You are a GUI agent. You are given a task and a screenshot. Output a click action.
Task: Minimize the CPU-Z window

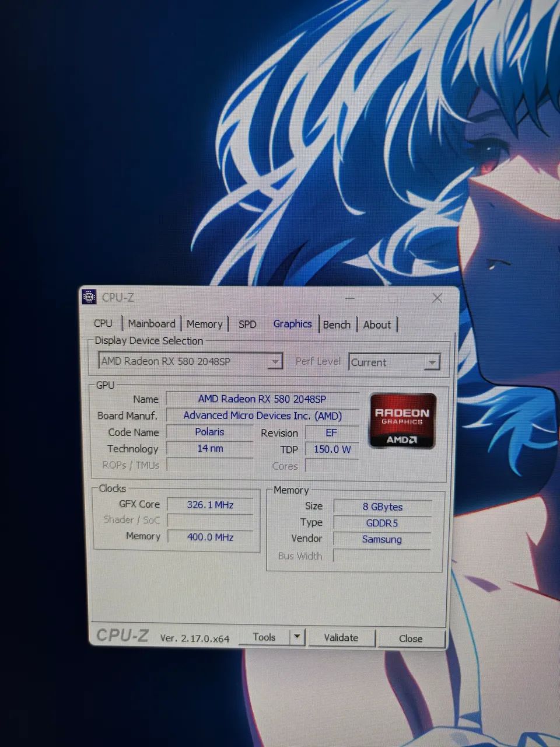(350, 298)
